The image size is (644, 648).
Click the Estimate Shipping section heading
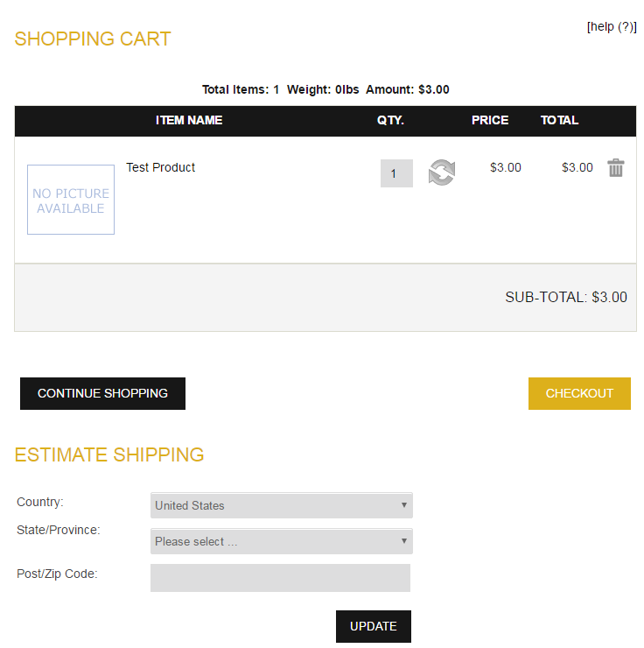tap(109, 454)
